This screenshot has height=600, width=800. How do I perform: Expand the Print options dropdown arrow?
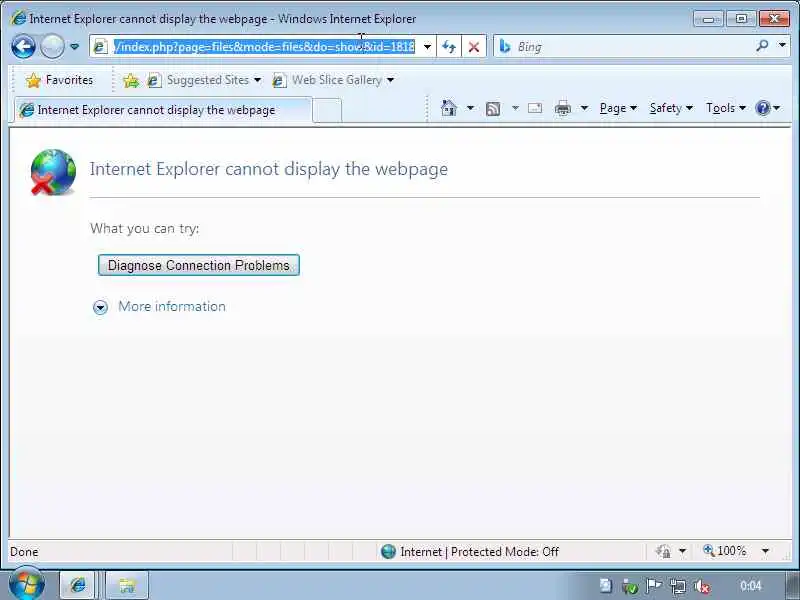(x=585, y=108)
